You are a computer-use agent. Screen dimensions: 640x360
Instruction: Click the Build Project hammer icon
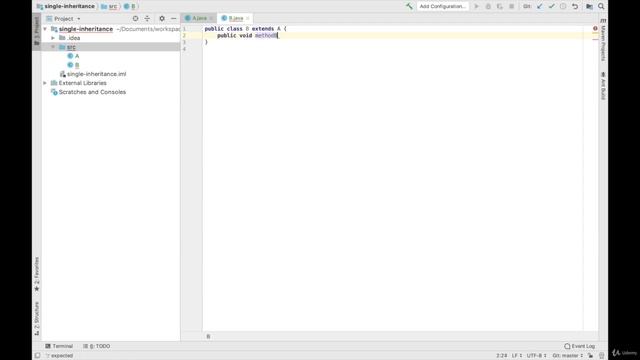tap(409, 6)
